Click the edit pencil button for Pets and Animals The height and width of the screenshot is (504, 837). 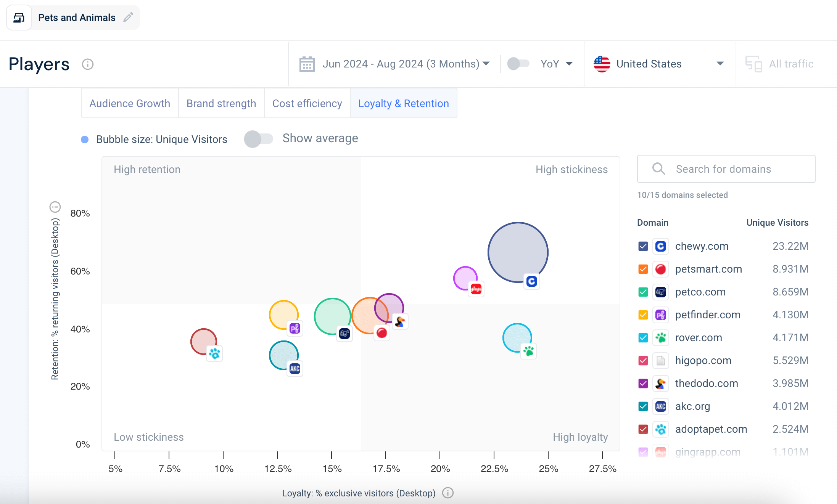(x=127, y=17)
